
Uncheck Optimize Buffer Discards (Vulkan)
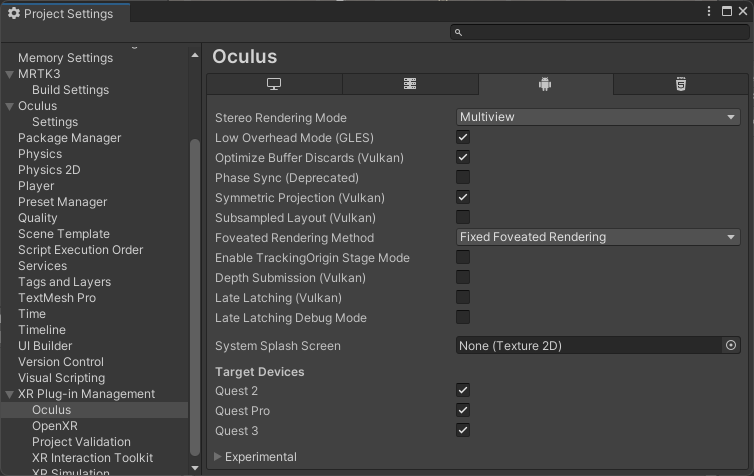[463, 157]
